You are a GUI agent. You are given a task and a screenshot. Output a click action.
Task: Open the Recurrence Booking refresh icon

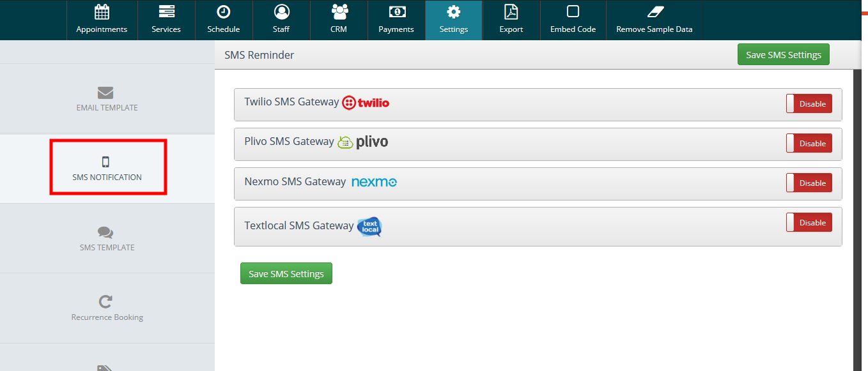pyautogui.click(x=105, y=301)
